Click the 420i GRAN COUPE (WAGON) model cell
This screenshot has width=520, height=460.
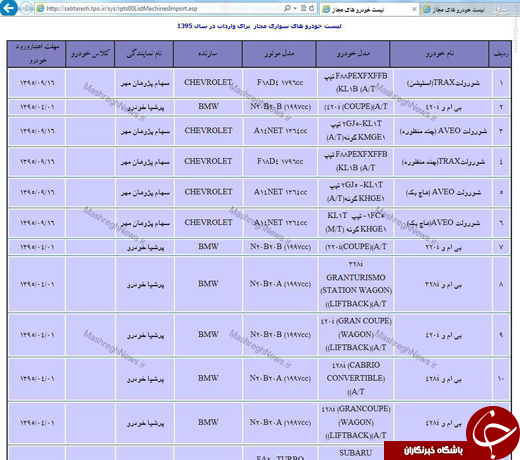click(x=356, y=334)
